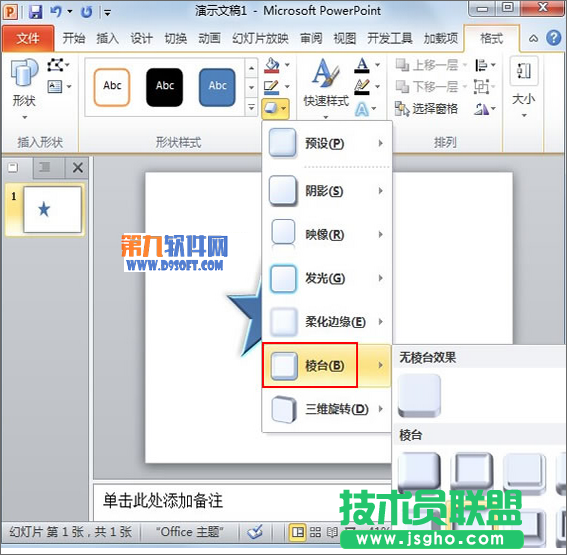Open the 审阅 ribbon tab
This screenshot has height=555, width=567.
tap(311, 38)
